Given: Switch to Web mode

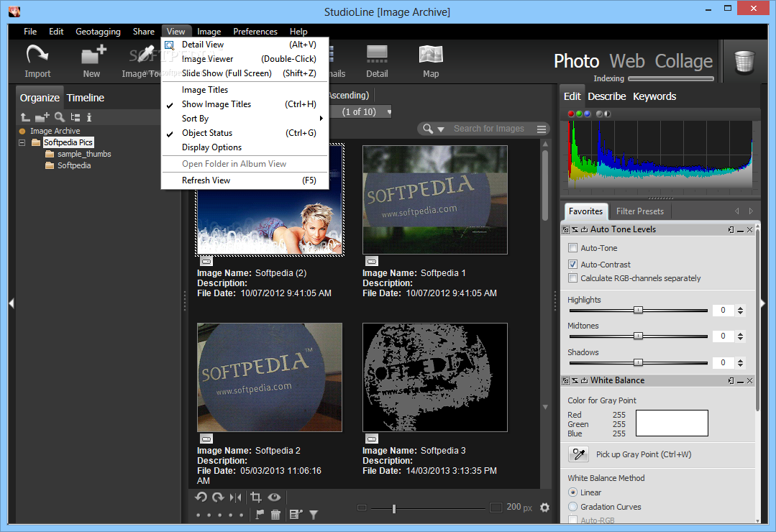Looking at the screenshot, I should (626, 61).
